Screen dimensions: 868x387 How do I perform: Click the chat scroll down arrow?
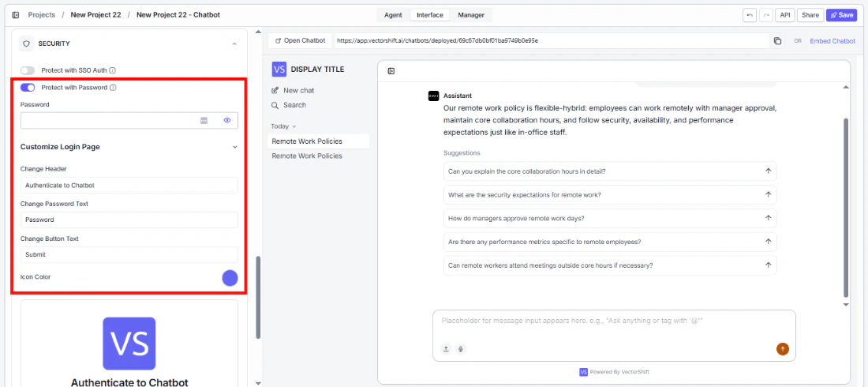[845, 304]
